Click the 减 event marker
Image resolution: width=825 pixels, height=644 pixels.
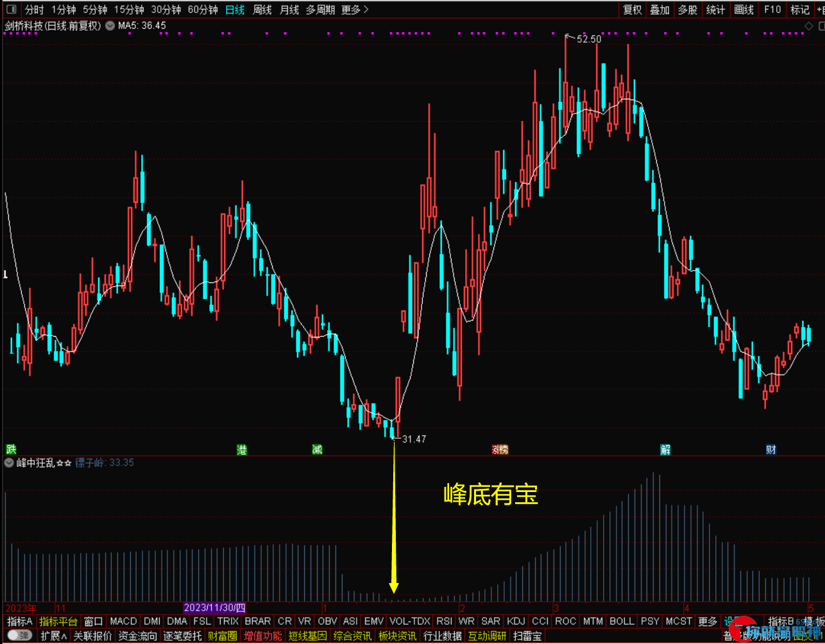317,449
